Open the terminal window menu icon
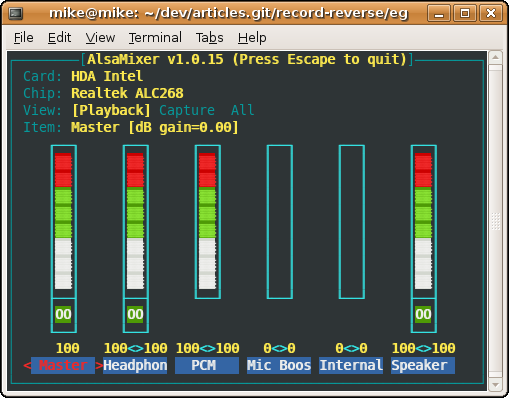 (x=16, y=13)
